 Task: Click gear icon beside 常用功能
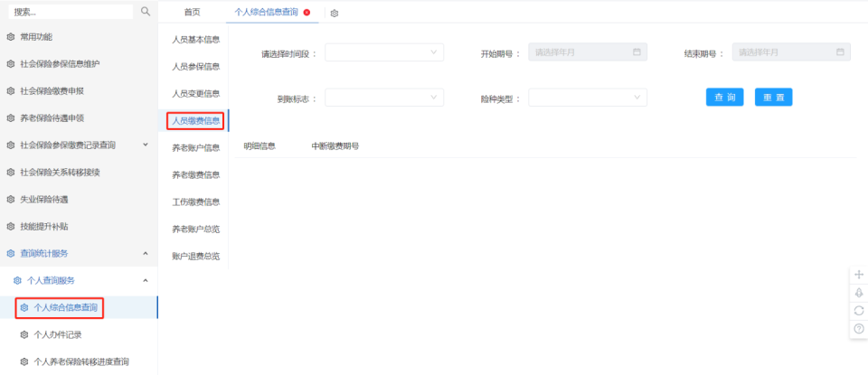click(x=11, y=37)
